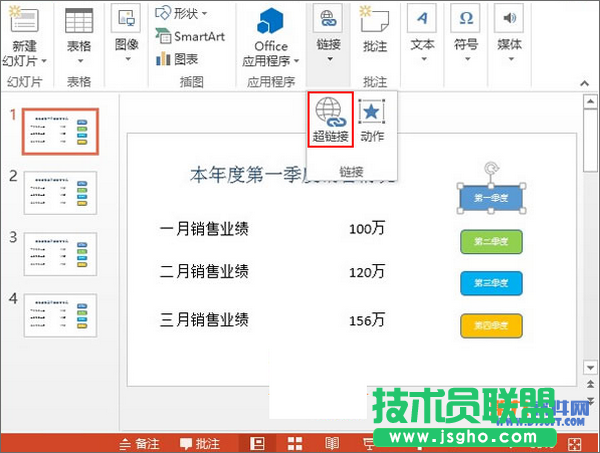
Task: Select the orange 第四季度 button shape
Action: 491,326
